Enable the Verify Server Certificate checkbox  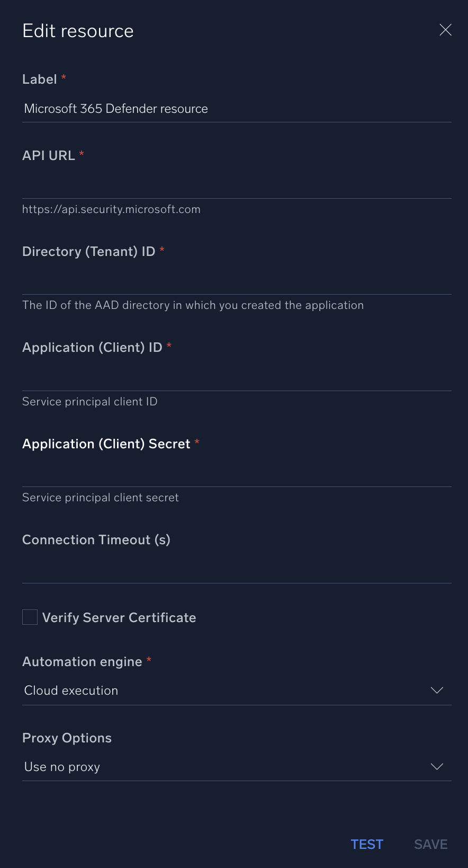[30, 617]
